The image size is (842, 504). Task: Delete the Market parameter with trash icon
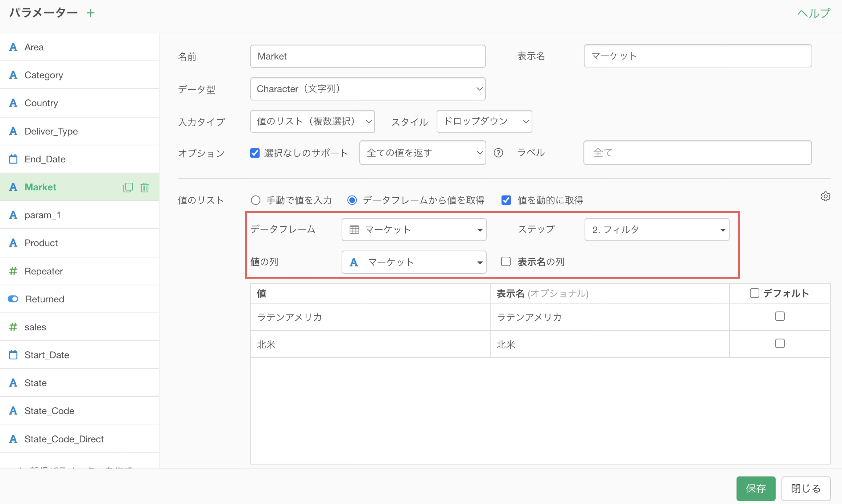[145, 187]
